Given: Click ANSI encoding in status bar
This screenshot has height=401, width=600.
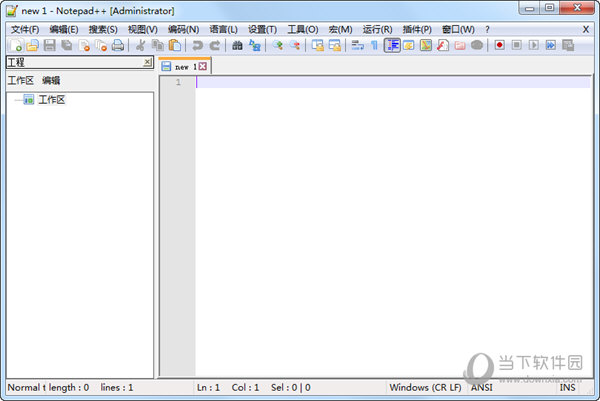Looking at the screenshot, I should coord(481,388).
